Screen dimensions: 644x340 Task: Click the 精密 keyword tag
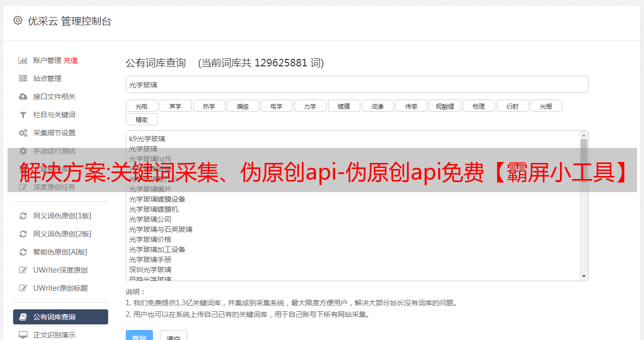coord(142,119)
